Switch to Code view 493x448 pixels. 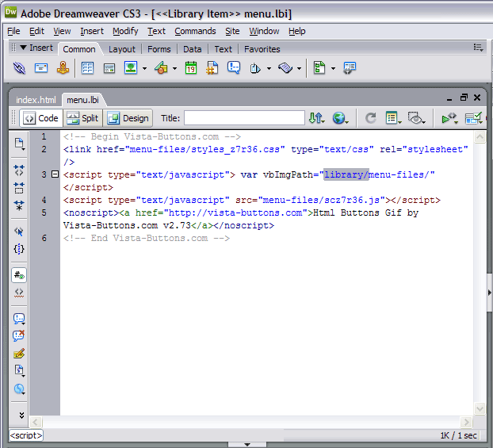[41, 118]
